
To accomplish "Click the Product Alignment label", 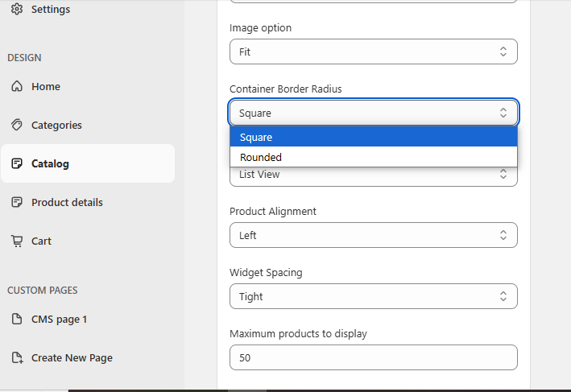I will (x=273, y=212).
